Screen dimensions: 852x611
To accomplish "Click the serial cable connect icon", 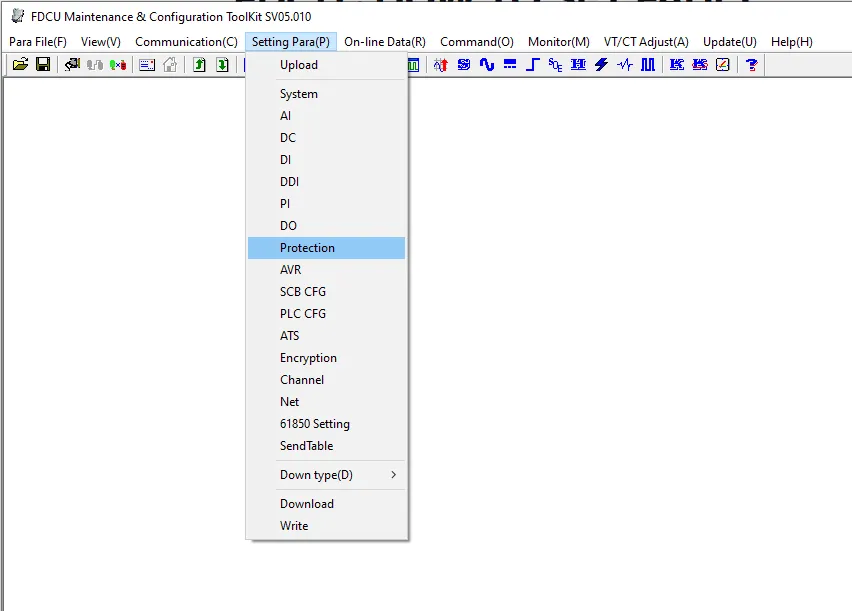I will click(x=72, y=65).
